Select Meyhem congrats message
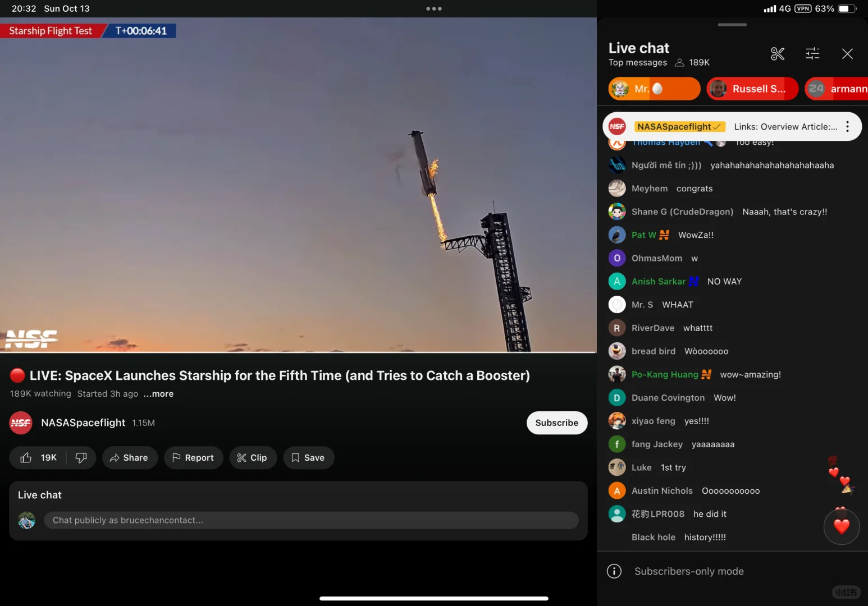The height and width of the screenshot is (606, 868). click(x=732, y=189)
